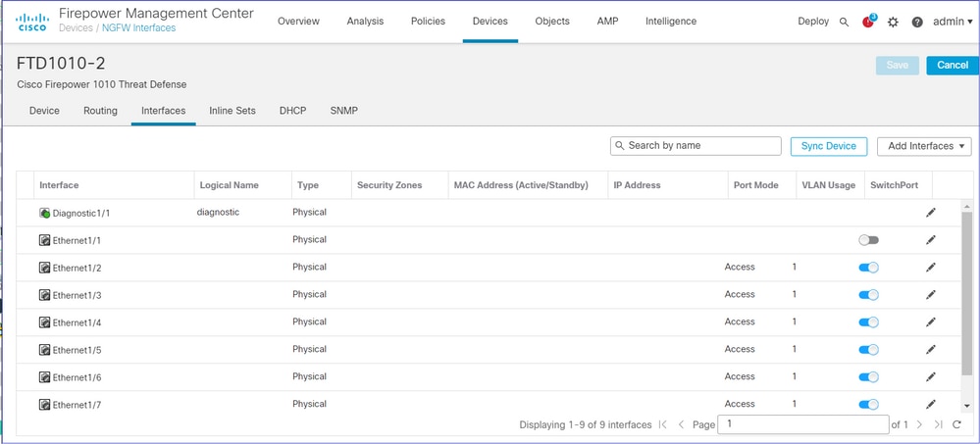980x444 pixels.
Task: Click the Ethernet1/2 interface icon
Action: click(x=44, y=268)
